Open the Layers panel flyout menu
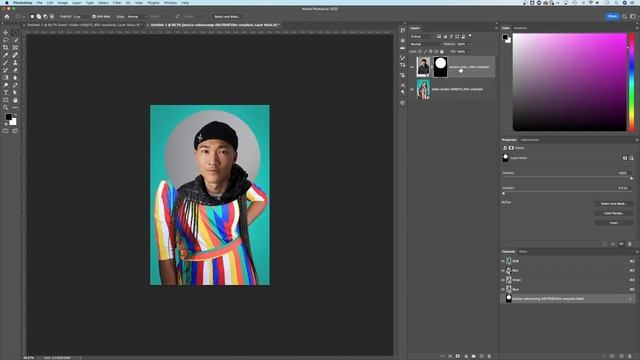640x360 pixels. pos(496,28)
